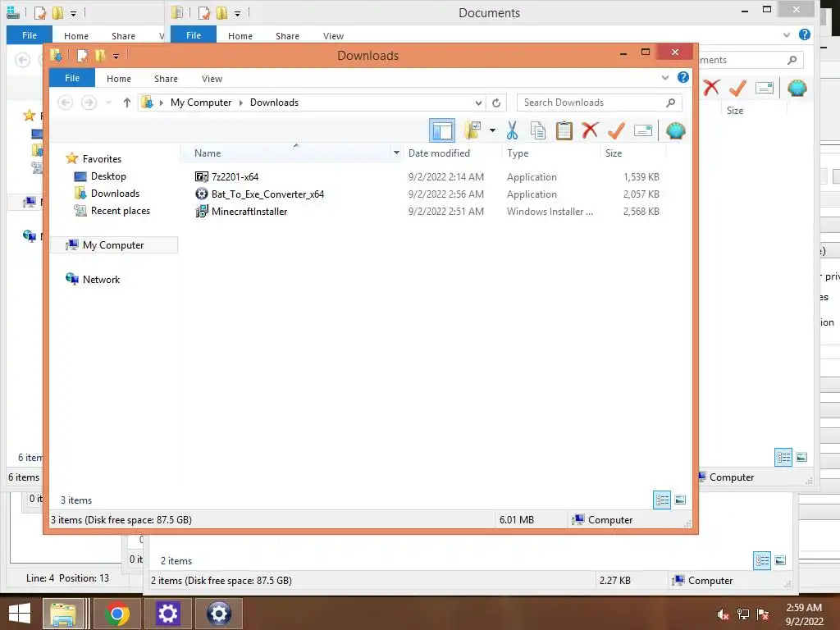Open the Share tab in Downloads window
This screenshot has height=630, width=840.
click(x=166, y=79)
